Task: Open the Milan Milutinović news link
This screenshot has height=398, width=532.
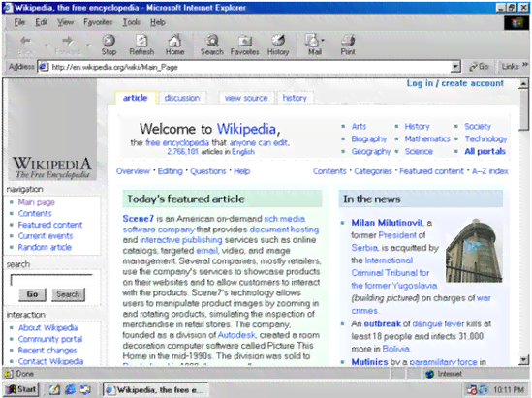Action: [387, 223]
